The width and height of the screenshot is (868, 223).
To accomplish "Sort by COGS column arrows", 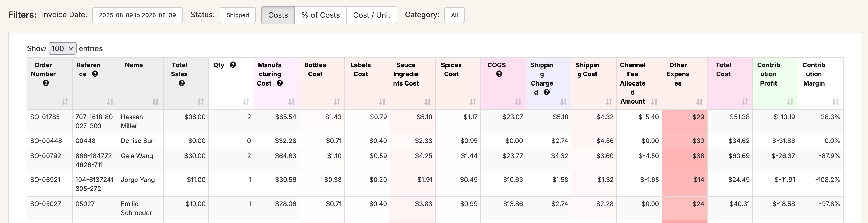I will click(518, 101).
